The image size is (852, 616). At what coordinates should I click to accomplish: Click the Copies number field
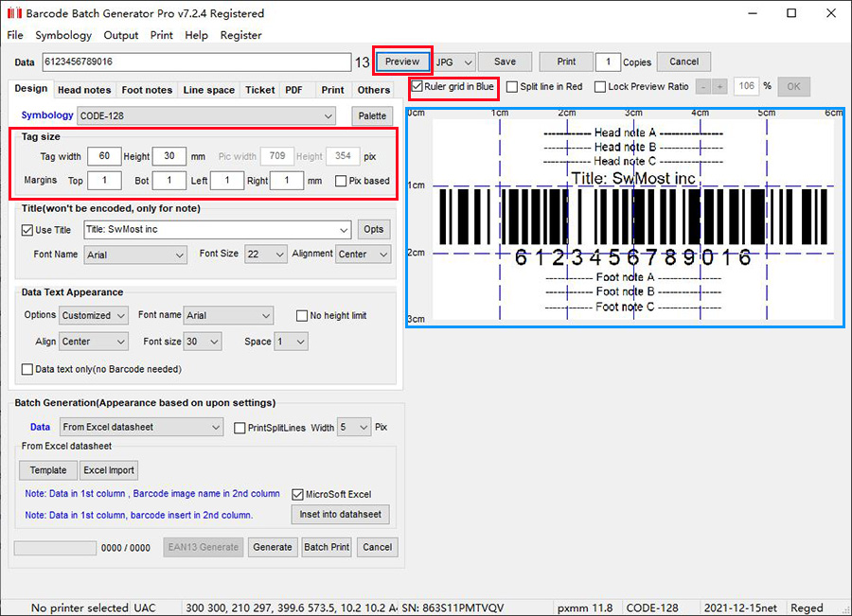click(x=608, y=62)
